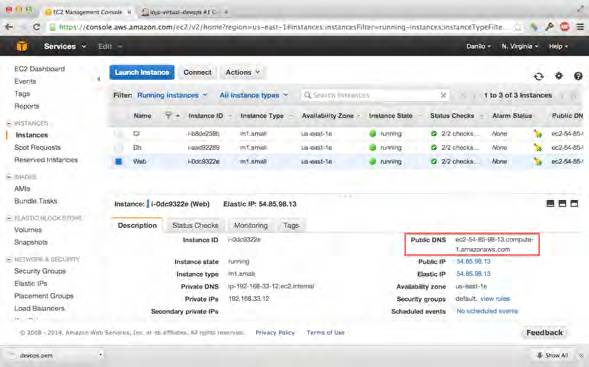Viewport: 589px width, 367px height.
Task: Switch to the Monitoring tab
Action: [251, 225]
